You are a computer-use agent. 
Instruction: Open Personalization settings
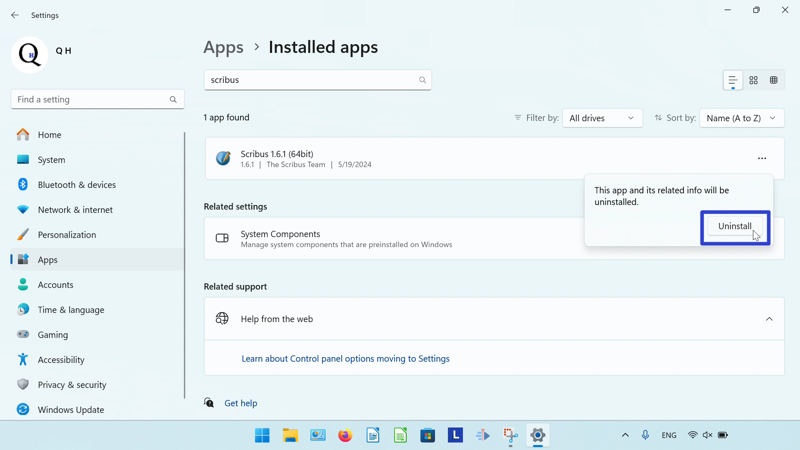(97, 235)
